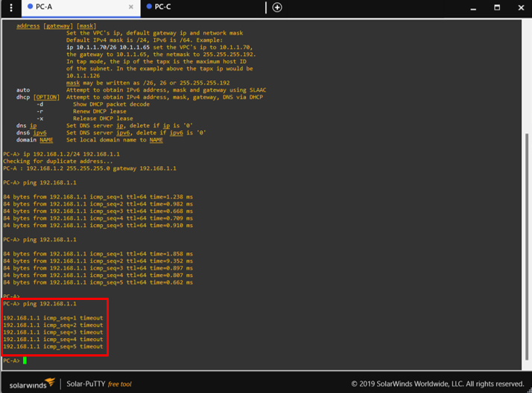This screenshot has height=393, width=532.
Task: Open the three-dot main menu
Action: [x=10, y=7]
